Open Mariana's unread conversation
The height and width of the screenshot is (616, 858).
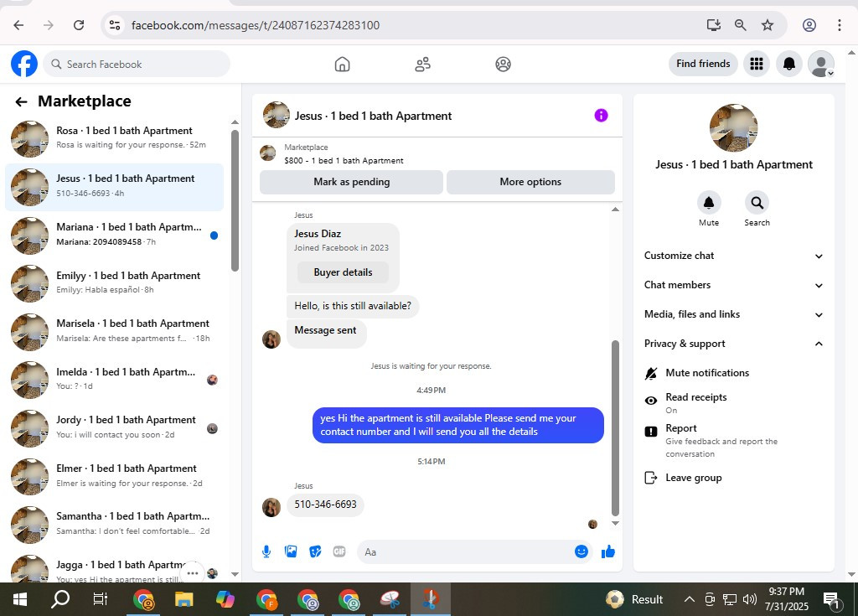click(x=114, y=235)
